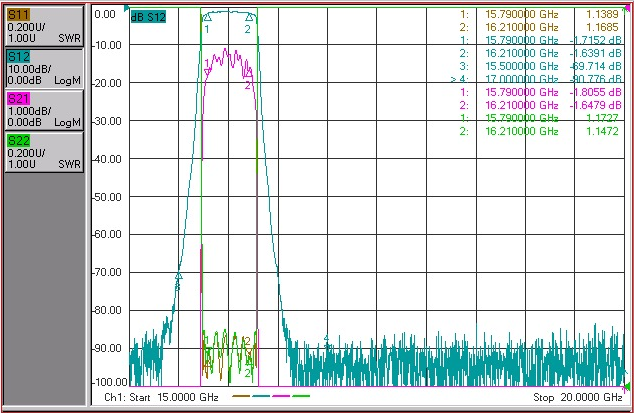Screen dimensions: 634x413
Task: Click brown S11 marker readout value 1.1389
Action: click(x=602, y=15)
